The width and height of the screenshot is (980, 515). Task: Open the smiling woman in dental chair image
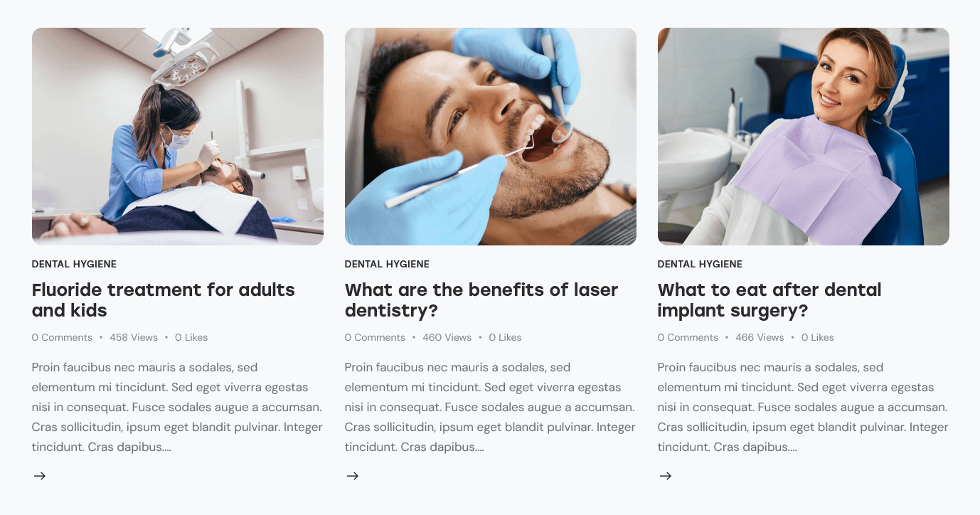804,137
